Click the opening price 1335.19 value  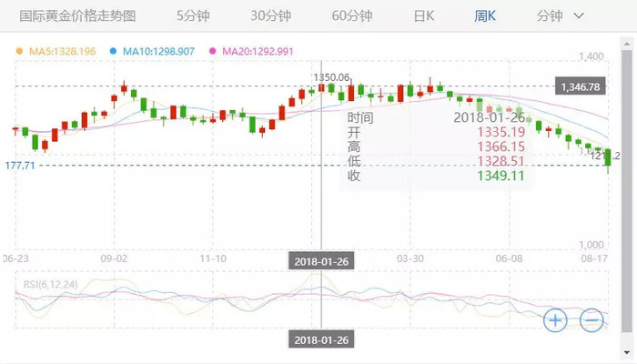[500, 132]
